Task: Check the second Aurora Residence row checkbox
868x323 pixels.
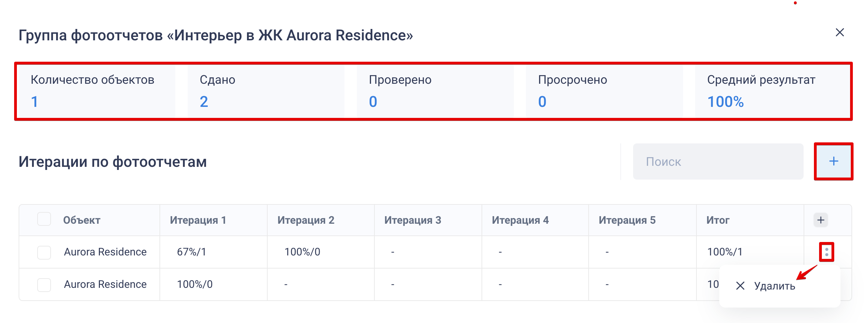Action: pos(44,285)
